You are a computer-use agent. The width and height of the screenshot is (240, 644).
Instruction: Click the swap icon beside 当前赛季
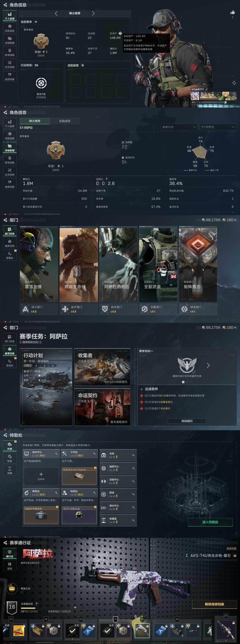tap(36, 22)
